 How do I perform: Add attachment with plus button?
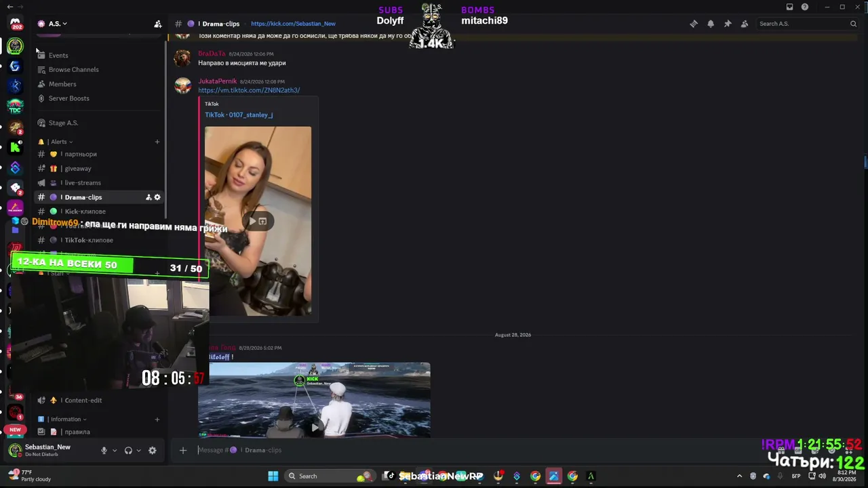(x=183, y=450)
